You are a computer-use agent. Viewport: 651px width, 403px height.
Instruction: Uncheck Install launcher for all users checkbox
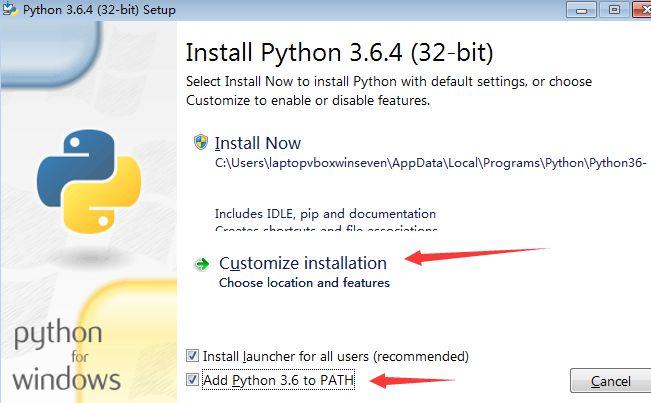coord(193,356)
